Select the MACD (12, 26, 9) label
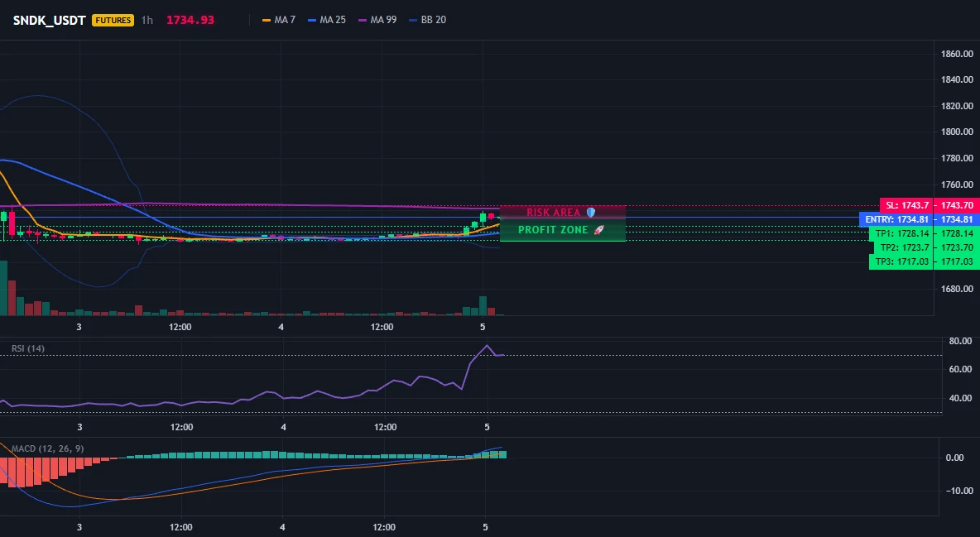The image size is (980, 537). [47, 448]
